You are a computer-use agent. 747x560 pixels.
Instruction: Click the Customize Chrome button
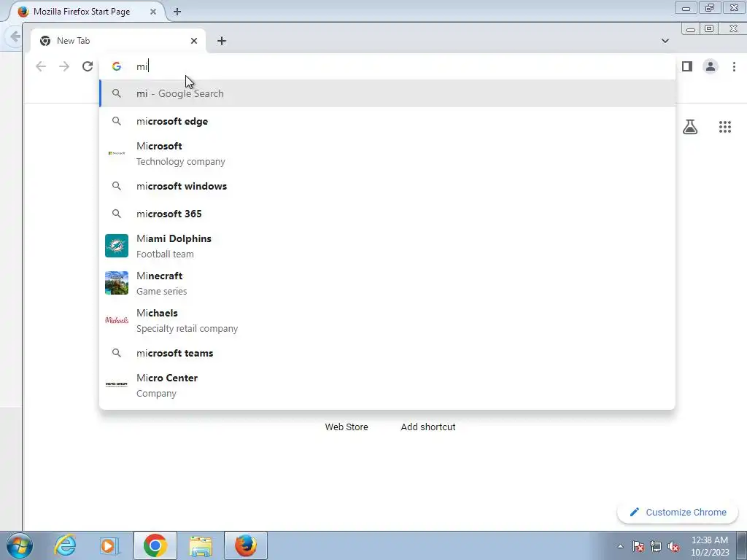[x=678, y=513]
